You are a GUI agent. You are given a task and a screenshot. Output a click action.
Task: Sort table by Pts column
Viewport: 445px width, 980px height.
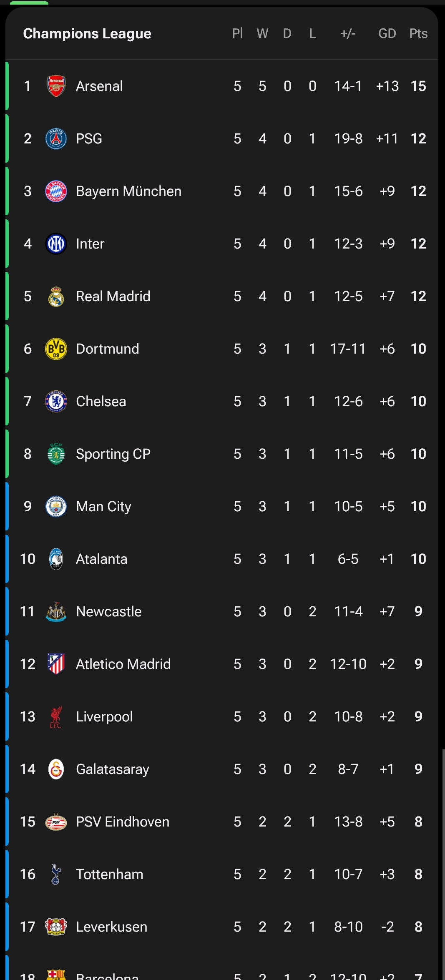(418, 34)
